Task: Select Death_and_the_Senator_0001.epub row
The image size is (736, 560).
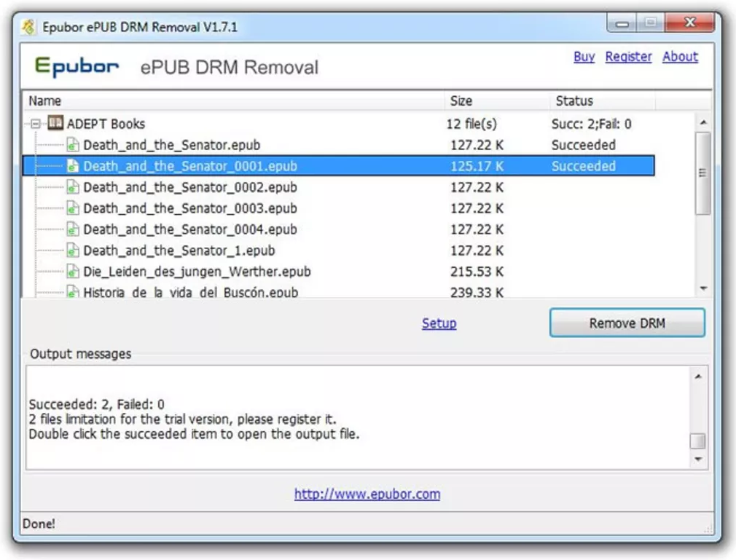Action: pyautogui.click(x=190, y=166)
